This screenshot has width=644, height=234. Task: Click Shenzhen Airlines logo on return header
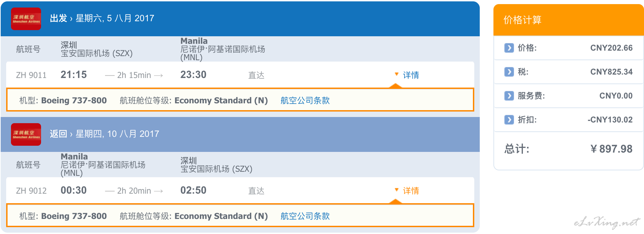[x=26, y=134]
